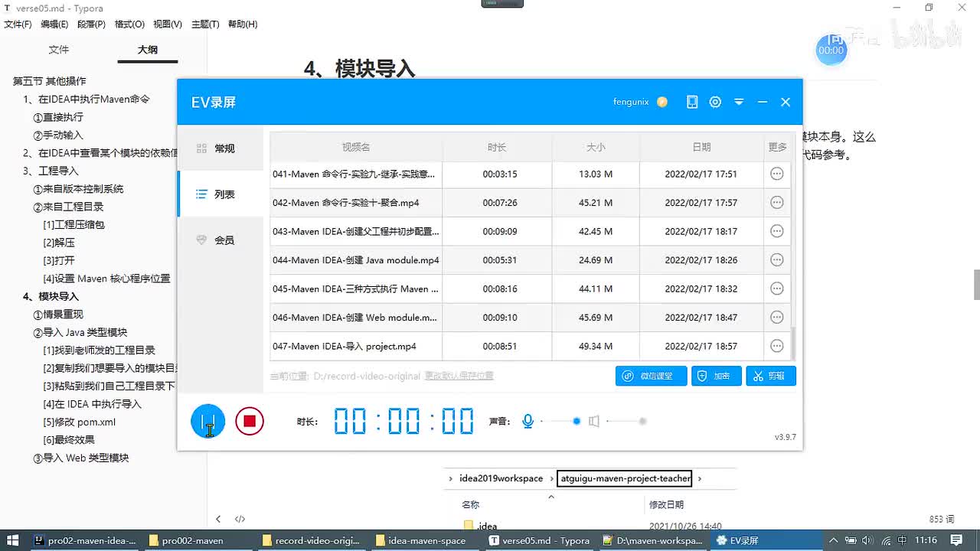Expand chevron after atguigu-maven-project-teacher breadcrumb

(x=699, y=478)
